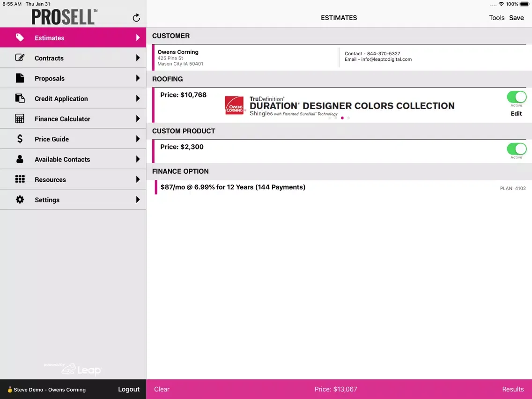Click the info@leaptodigital.com email
Viewport: 532px width, 399px height.
point(386,59)
